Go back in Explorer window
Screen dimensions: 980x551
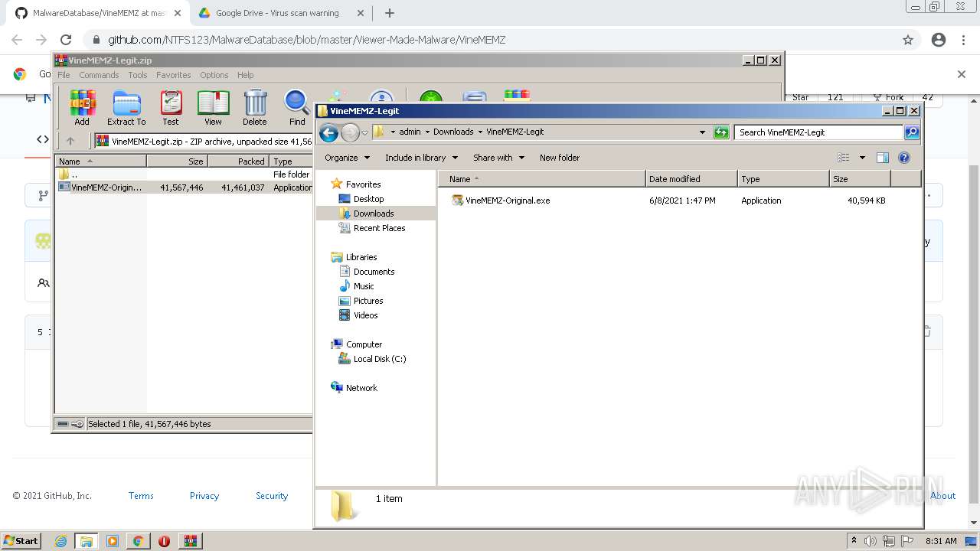[329, 132]
